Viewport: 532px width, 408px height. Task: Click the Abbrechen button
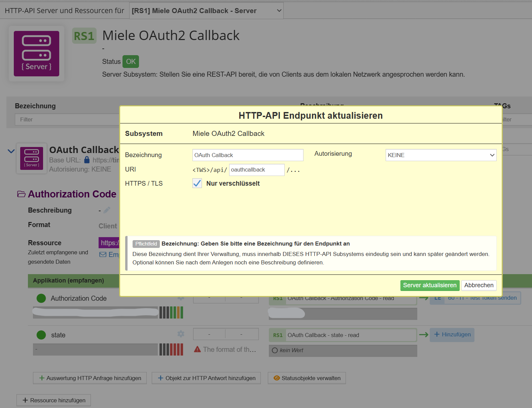pyautogui.click(x=479, y=285)
